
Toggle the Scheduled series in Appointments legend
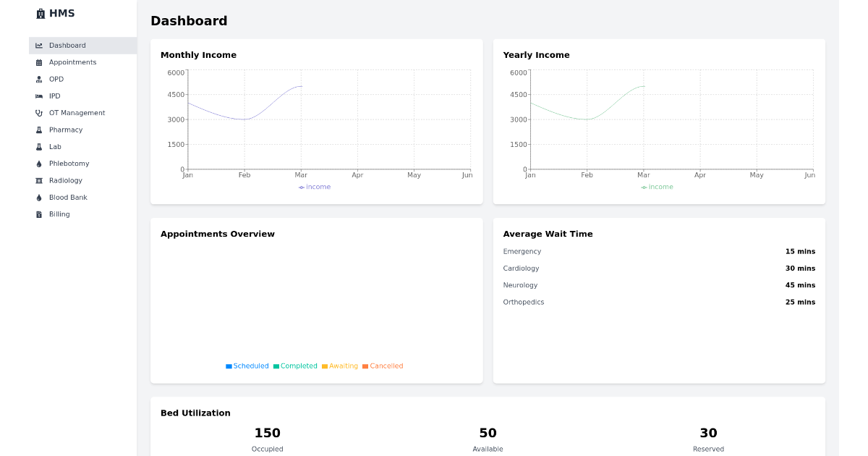coord(248,366)
